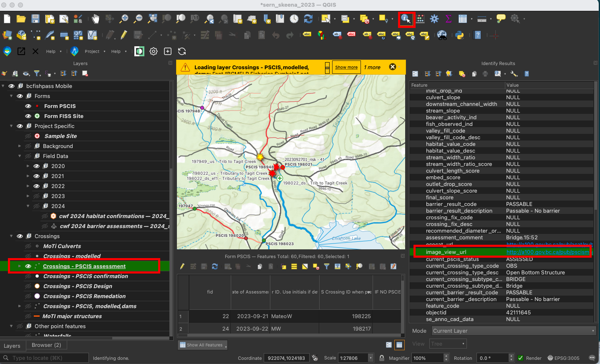Collapse the bcfishpass Mobile group
This screenshot has height=364, width=600.
(x=3, y=86)
